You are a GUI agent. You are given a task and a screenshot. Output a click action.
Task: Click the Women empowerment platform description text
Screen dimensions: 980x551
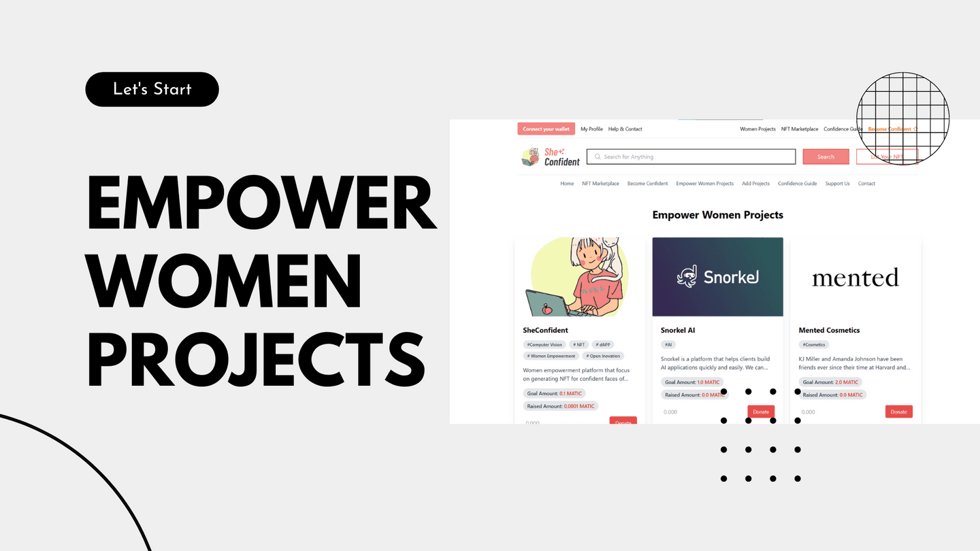click(x=576, y=375)
